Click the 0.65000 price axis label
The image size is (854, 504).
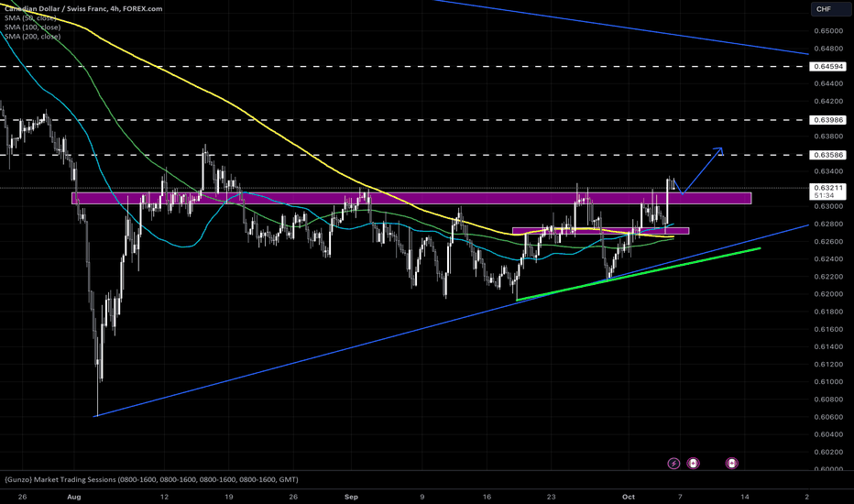coord(827,31)
